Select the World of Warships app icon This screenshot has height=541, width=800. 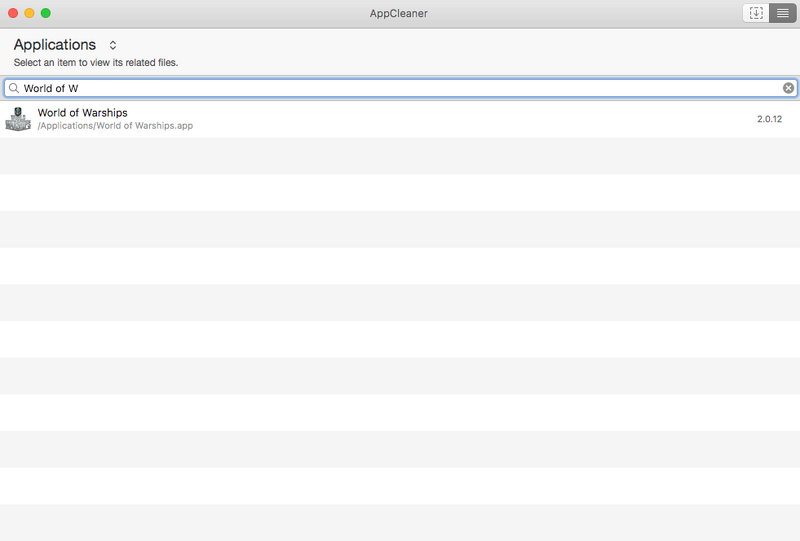click(x=18, y=119)
